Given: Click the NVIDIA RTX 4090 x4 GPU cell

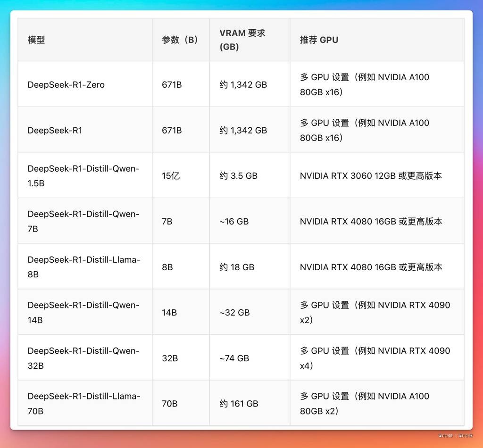Looking at the screenshot, I should pos(375,358).
